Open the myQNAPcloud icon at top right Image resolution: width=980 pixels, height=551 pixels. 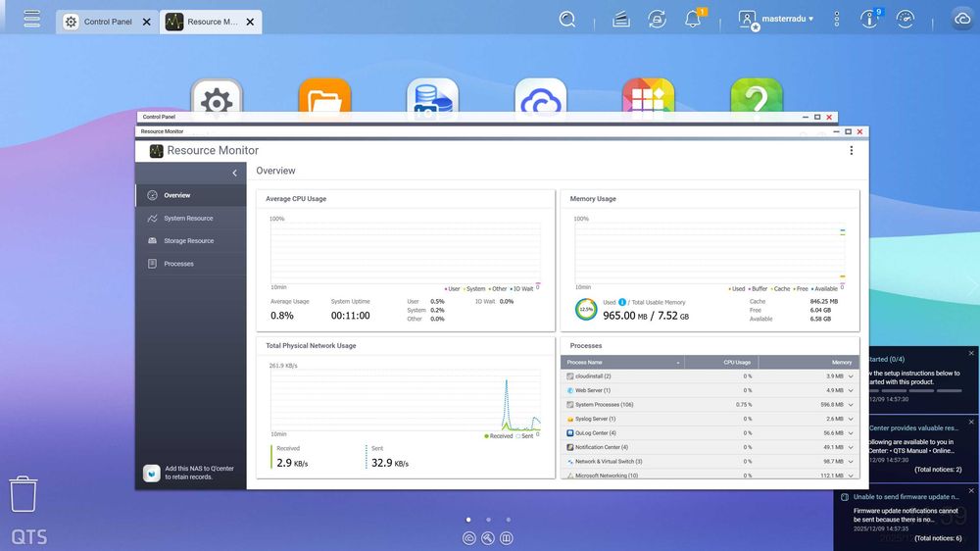(962, 20)
